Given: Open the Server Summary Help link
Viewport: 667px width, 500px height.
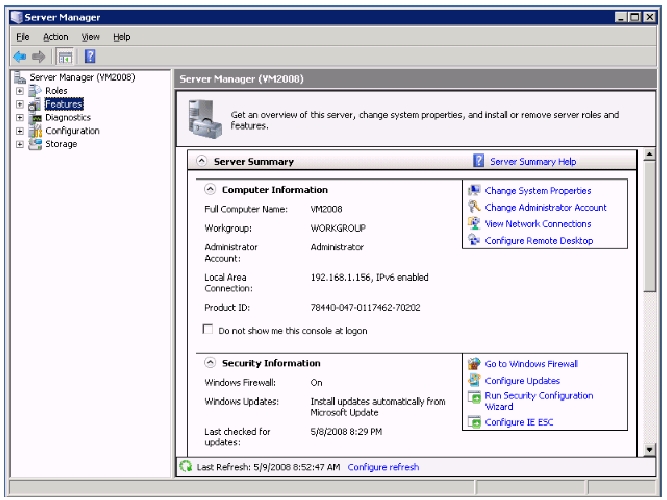Looking at the screenshot, I should [533, 162].
